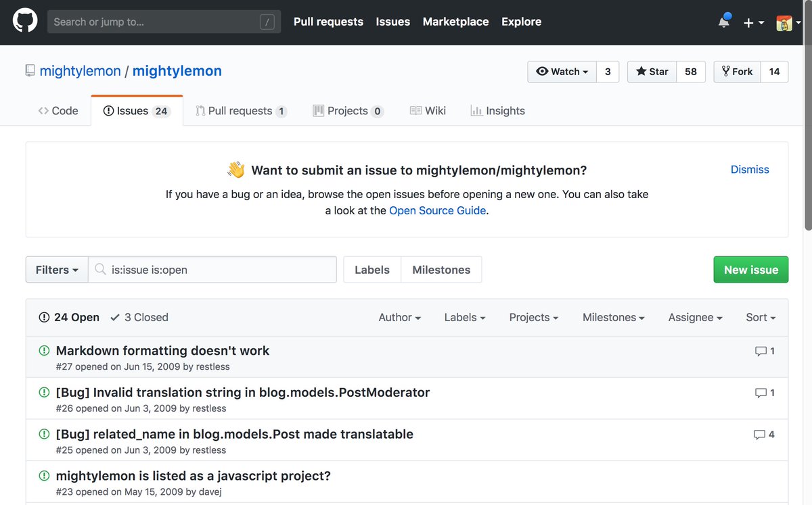Viewport: 812px width, 505px height.
Task: Open issue Invalid translation string in PostModerator
Action: (x=243, y=393)
